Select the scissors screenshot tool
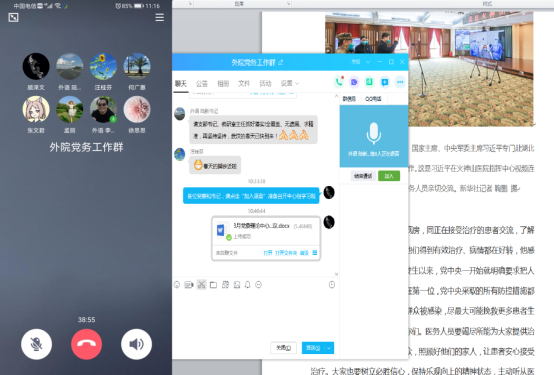The height and width of the screenshot is (375, 554). 201,285
